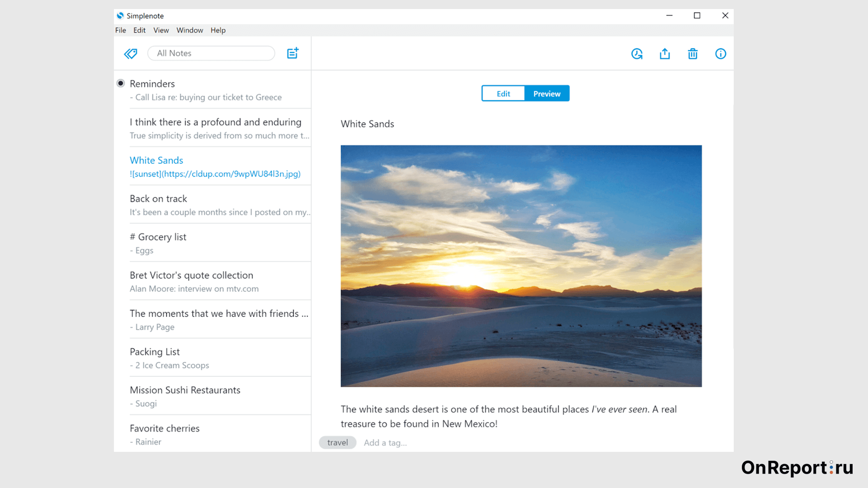
Task: Click the tags/label filter icon
Action: [131, 53]
